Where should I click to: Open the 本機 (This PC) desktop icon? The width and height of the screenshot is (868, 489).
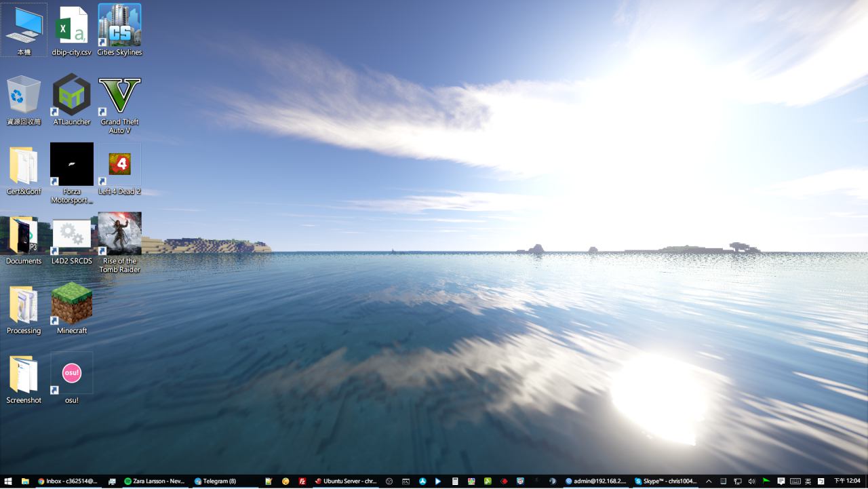coord(24,30)
